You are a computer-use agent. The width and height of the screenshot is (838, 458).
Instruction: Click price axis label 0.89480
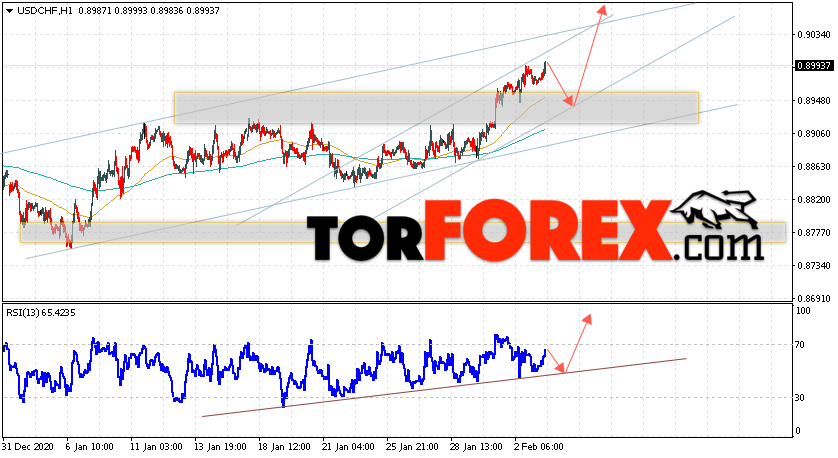coord(813,100)
